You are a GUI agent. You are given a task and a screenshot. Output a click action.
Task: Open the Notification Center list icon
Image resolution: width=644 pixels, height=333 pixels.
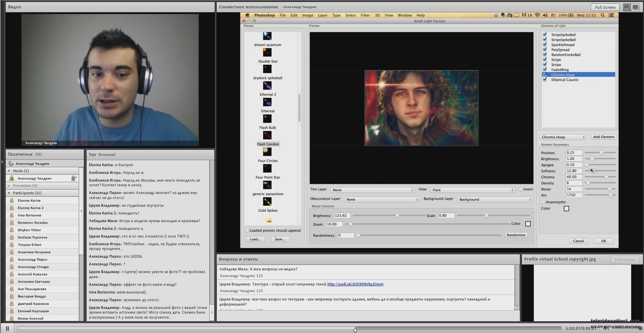pos(611,15)
